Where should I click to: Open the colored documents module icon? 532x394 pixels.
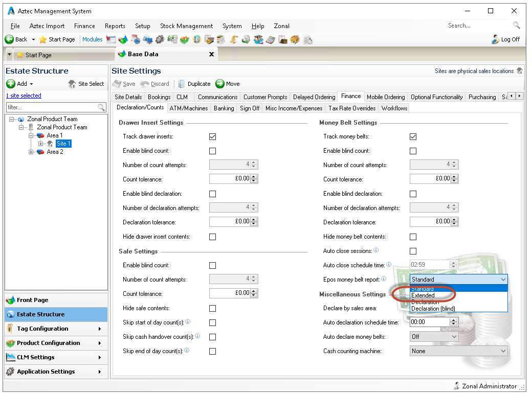[221, 40]
